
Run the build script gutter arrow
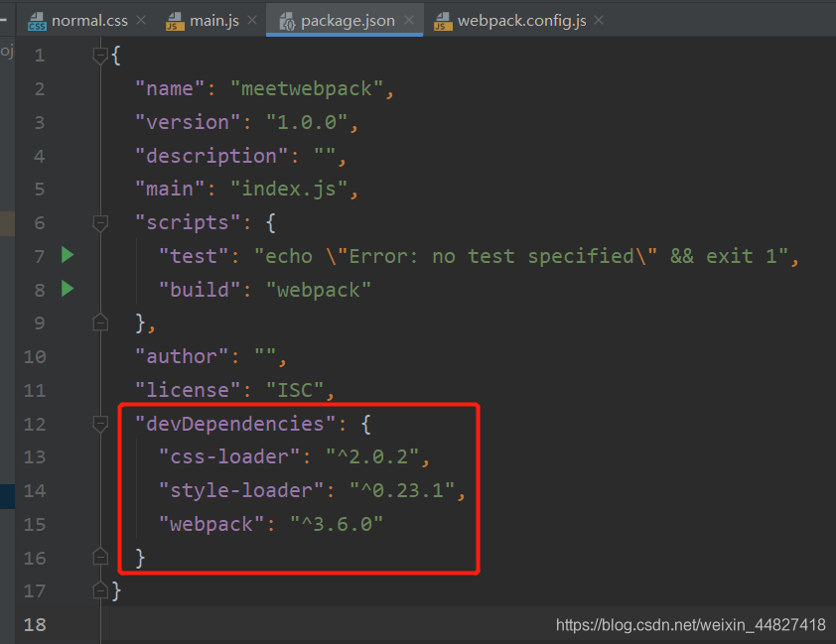coord(68,289)
